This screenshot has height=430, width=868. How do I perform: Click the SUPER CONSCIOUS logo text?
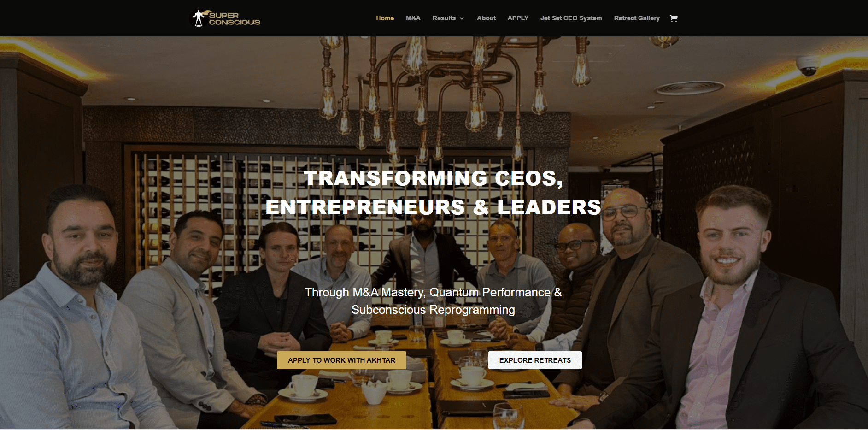coord(235,18)
